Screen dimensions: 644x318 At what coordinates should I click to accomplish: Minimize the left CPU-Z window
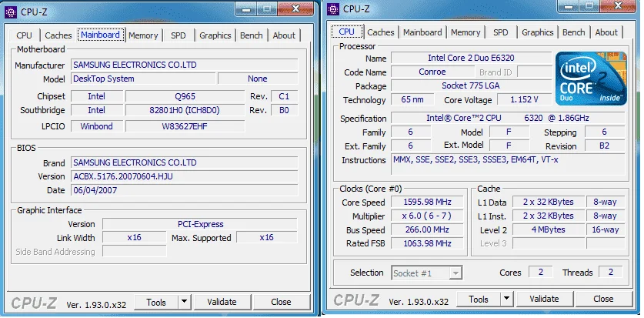tap(246, 8)
